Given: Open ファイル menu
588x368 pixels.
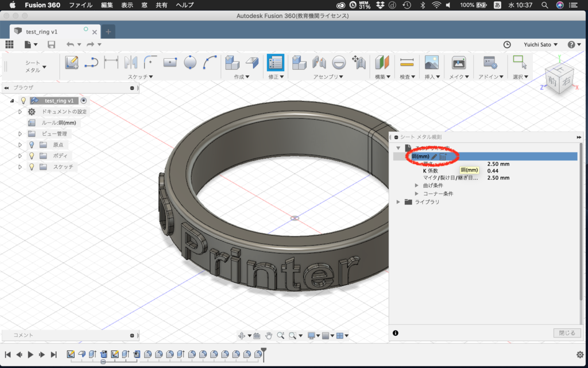Looking at the screenshot, I should (80, 5).
